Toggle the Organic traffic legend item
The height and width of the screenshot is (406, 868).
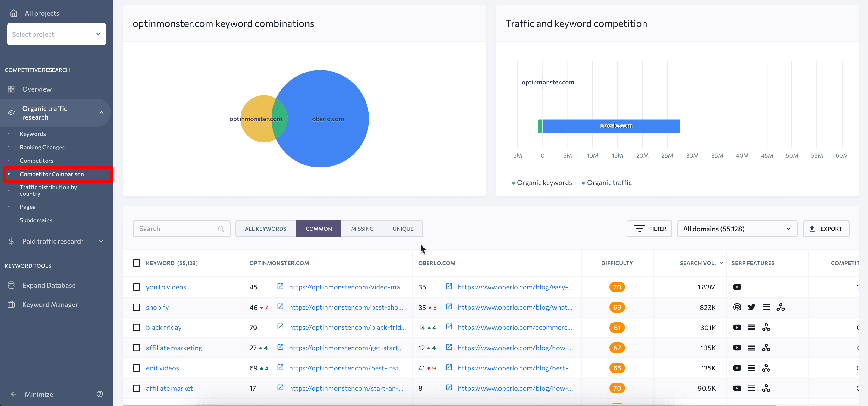click(606, 183)
